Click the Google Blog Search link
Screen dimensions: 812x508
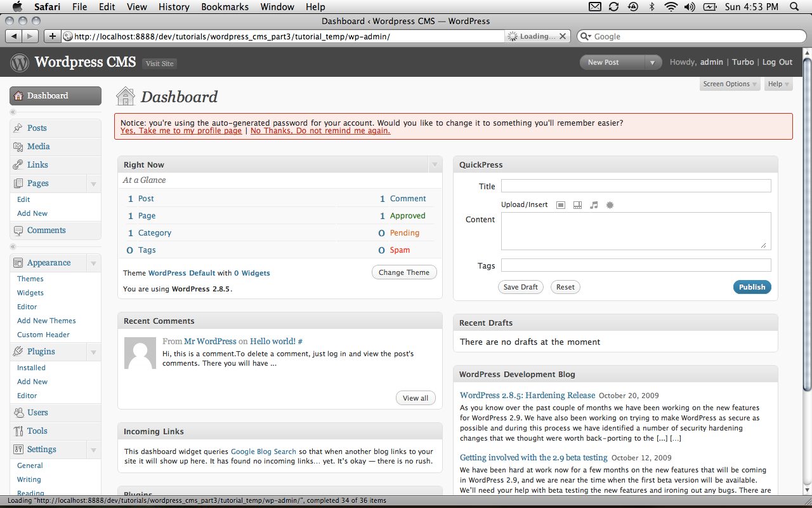pyautogui.click(x=263, y=451)
